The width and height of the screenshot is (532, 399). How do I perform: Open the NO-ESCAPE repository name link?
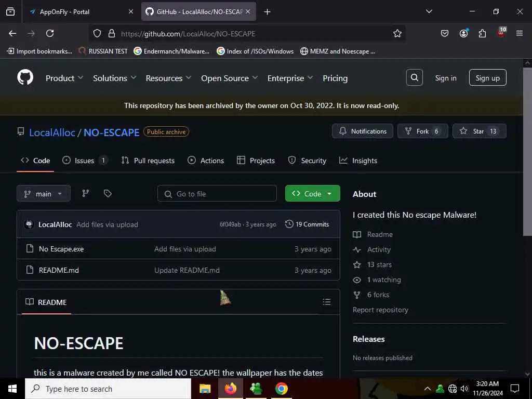pos(111,132)
